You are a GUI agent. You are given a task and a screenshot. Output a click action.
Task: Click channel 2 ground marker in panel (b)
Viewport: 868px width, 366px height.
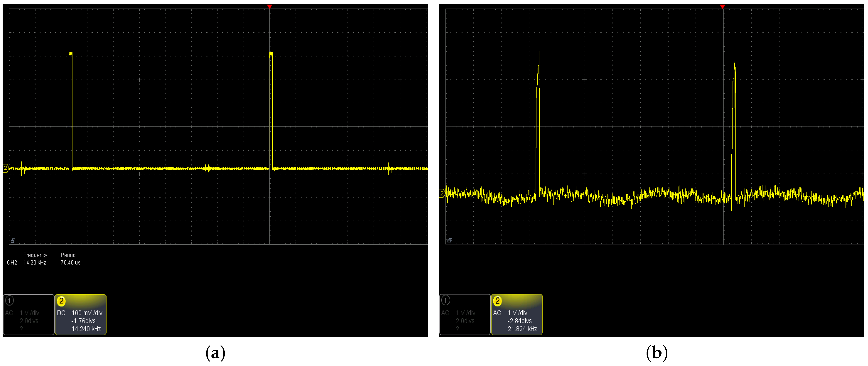442,194
